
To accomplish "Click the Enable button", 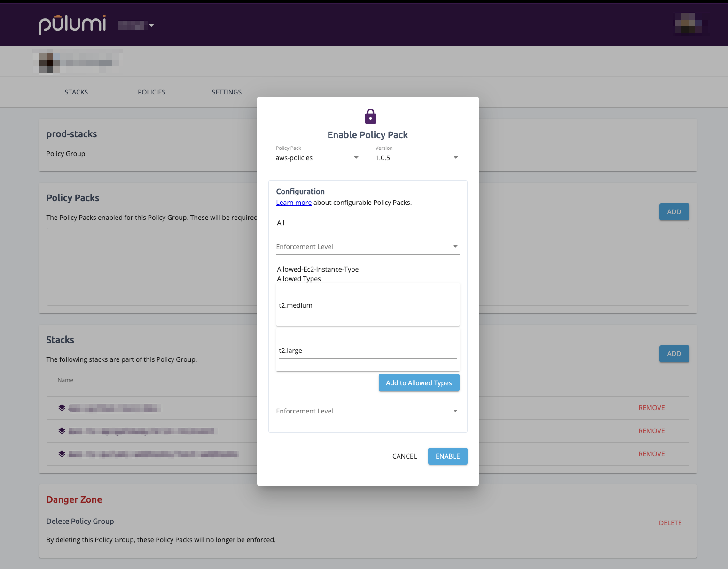I will point(447,456).
